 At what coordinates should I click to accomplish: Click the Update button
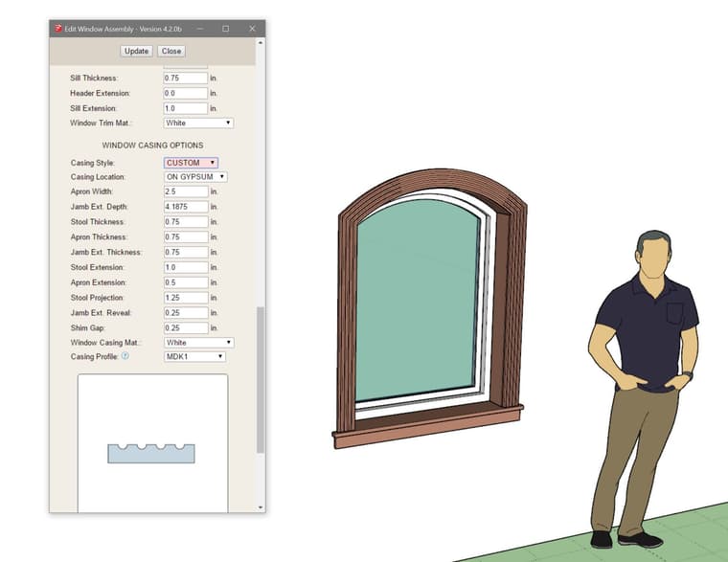coord(136,51)
